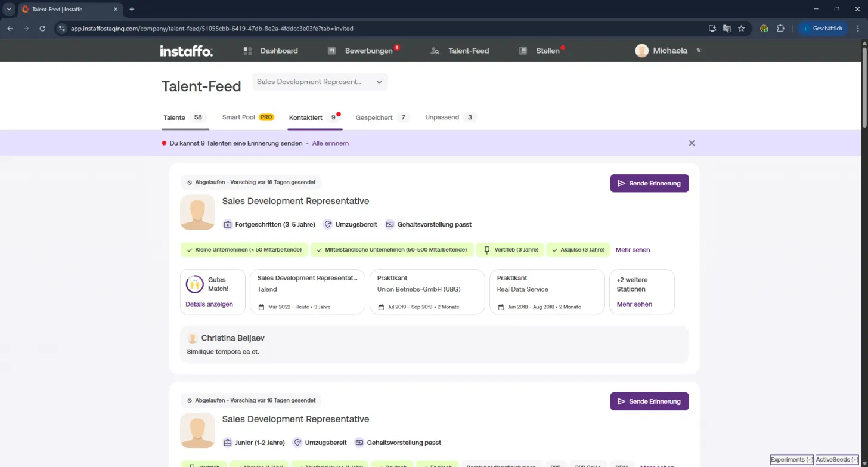The width and height of the screenshot is (868, 467).
Task: Click the pin icon on the Vertrieb (3 Jahre) tag
Action: [486, 250]
